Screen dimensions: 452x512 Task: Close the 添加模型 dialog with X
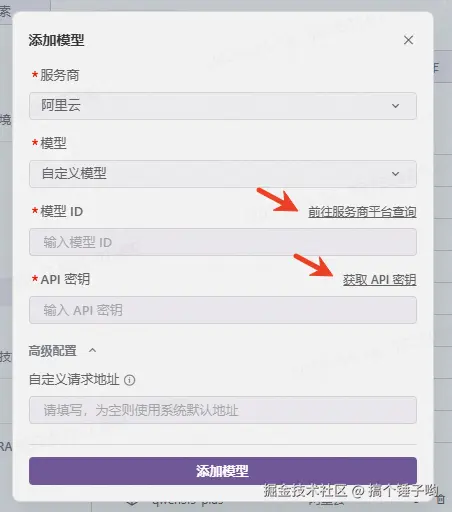(408, 40)
